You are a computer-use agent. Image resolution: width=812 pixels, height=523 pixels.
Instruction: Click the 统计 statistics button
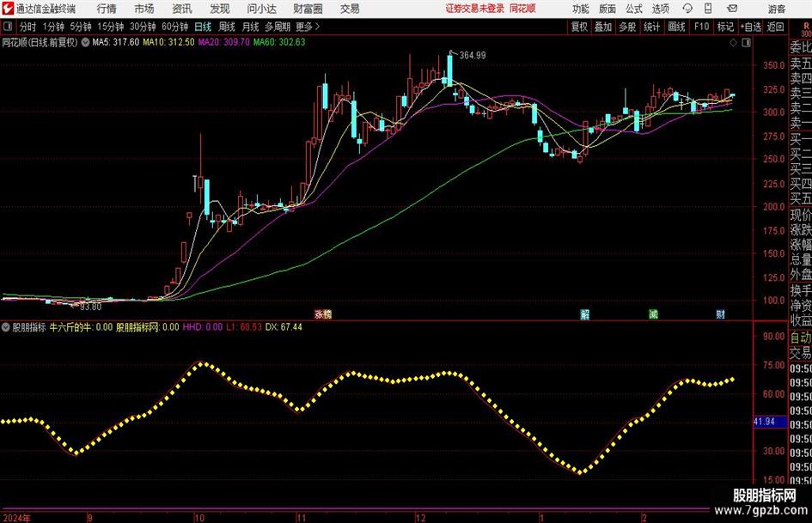coord(652,27)
